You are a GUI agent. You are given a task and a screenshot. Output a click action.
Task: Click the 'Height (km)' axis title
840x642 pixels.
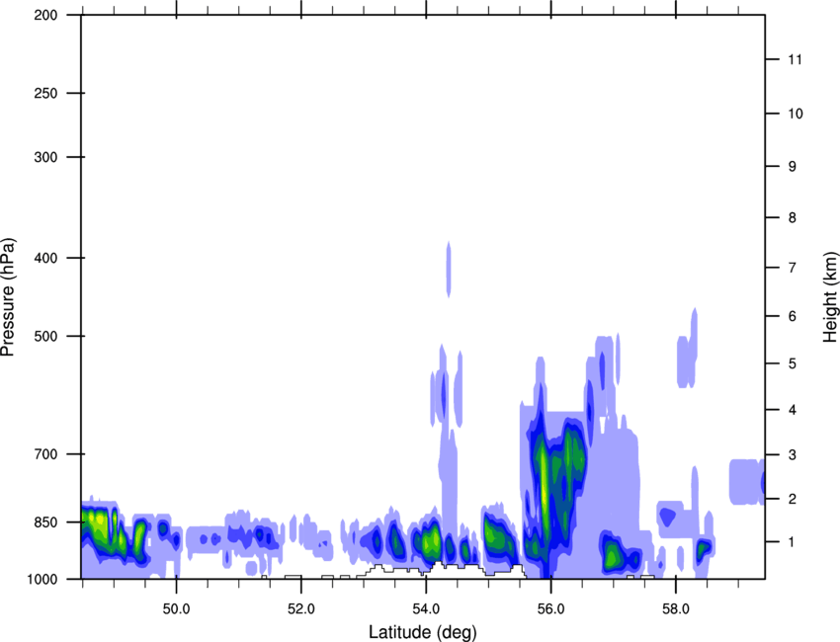[830, 297]
